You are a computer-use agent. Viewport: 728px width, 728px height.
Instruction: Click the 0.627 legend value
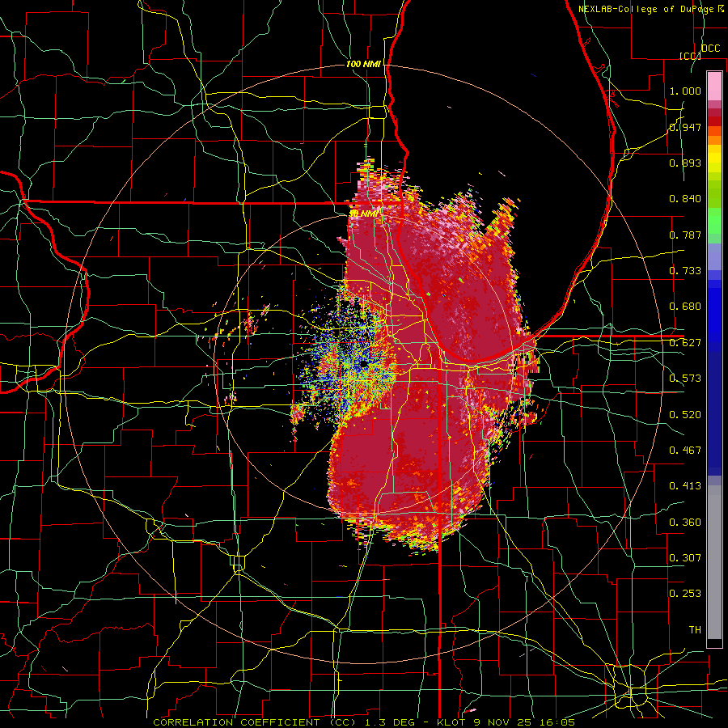pos(685,343)
